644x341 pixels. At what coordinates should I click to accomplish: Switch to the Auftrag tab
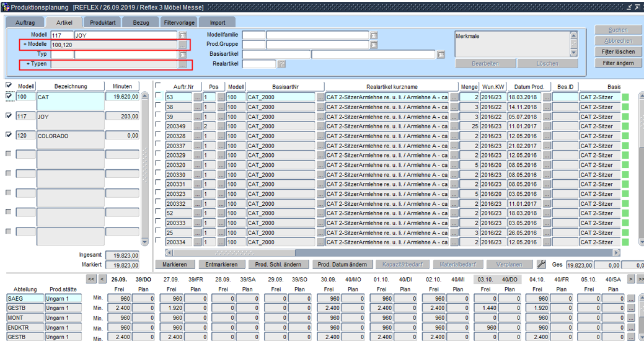coord(25,22)
